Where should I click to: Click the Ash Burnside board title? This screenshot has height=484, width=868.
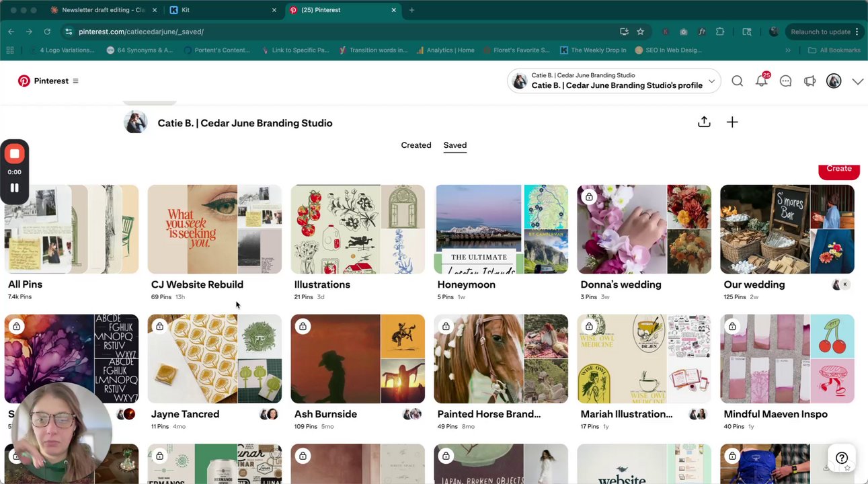coord(325,414)
